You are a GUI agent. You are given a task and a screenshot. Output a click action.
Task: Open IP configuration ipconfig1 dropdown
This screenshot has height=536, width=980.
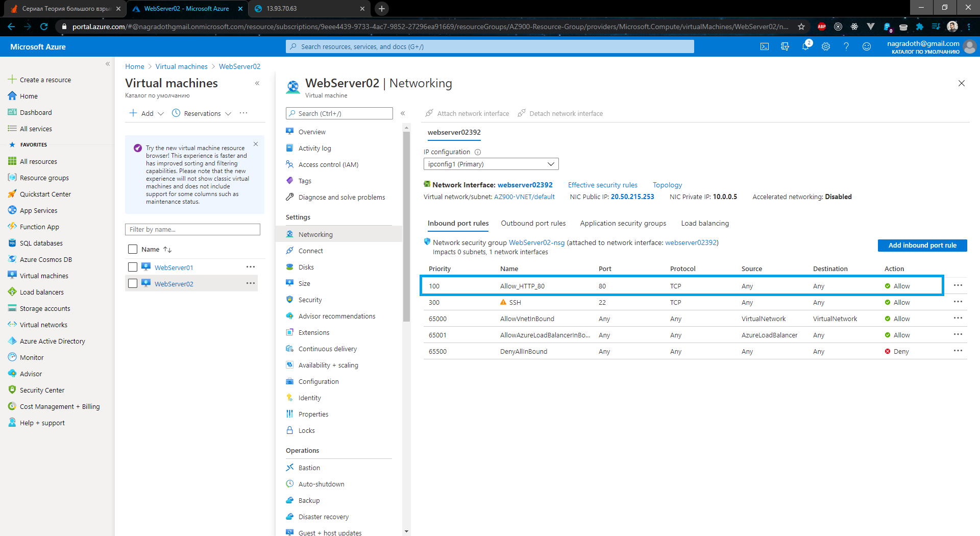491,164
